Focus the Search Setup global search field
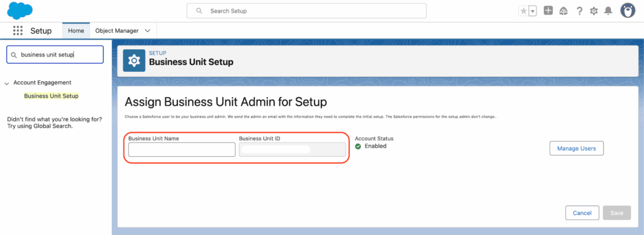The image size is (644, 235). pyautogui.click(x=306, y=11)
